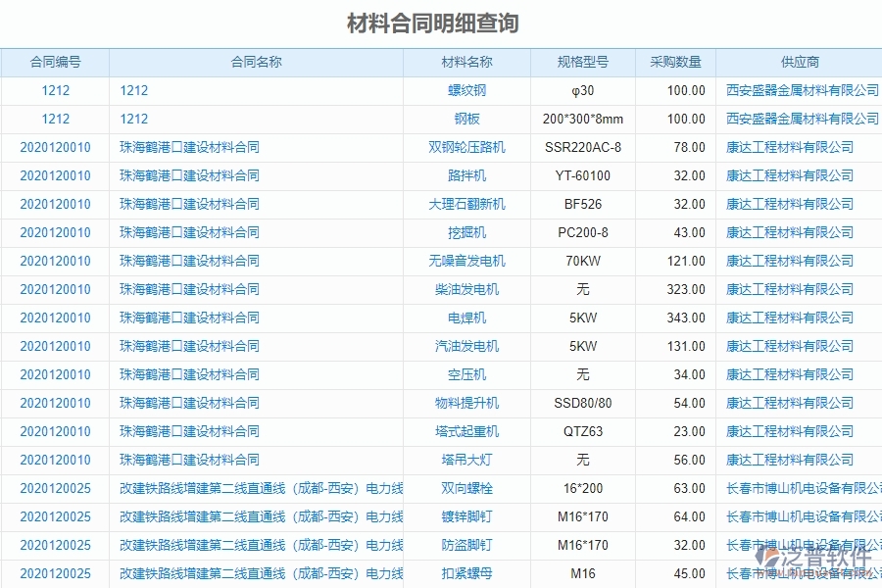Click the SSR220AC-8 specification cell
Viewport: 882px width, 588px height.
(582, 147)
